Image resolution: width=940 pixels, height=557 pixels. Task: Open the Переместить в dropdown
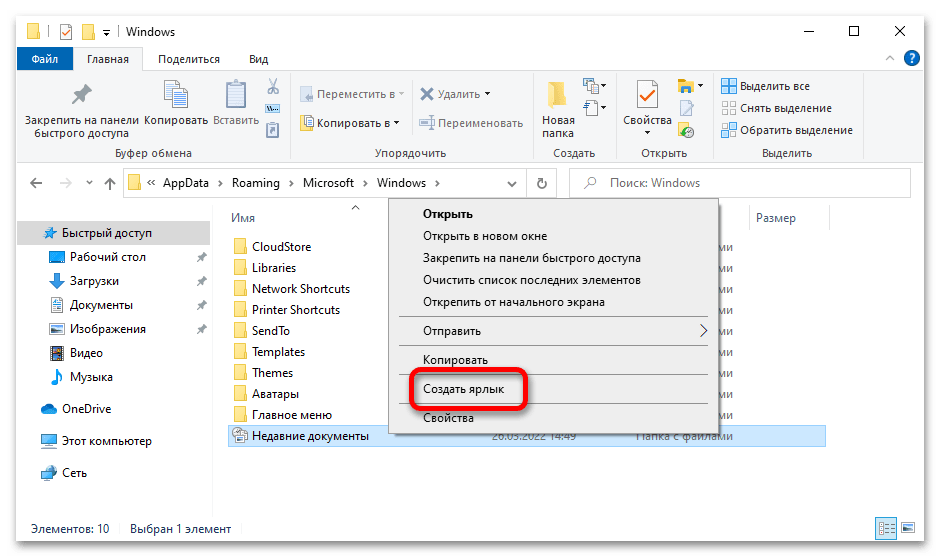point(352,94)
